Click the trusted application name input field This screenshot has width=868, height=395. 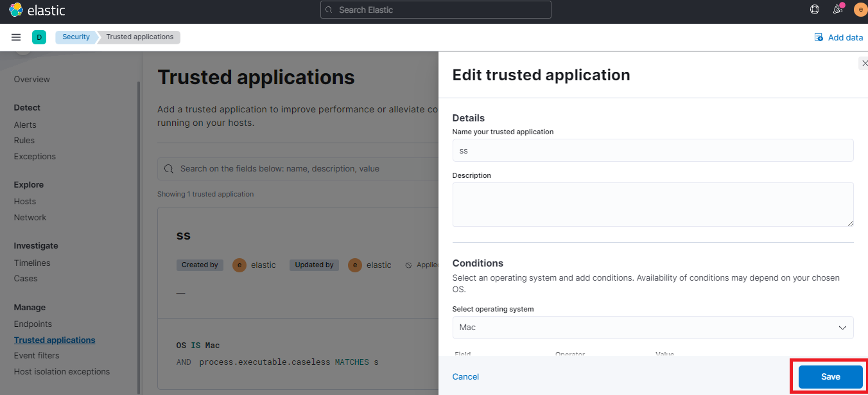pyautogui.click(x=652, y=150)
